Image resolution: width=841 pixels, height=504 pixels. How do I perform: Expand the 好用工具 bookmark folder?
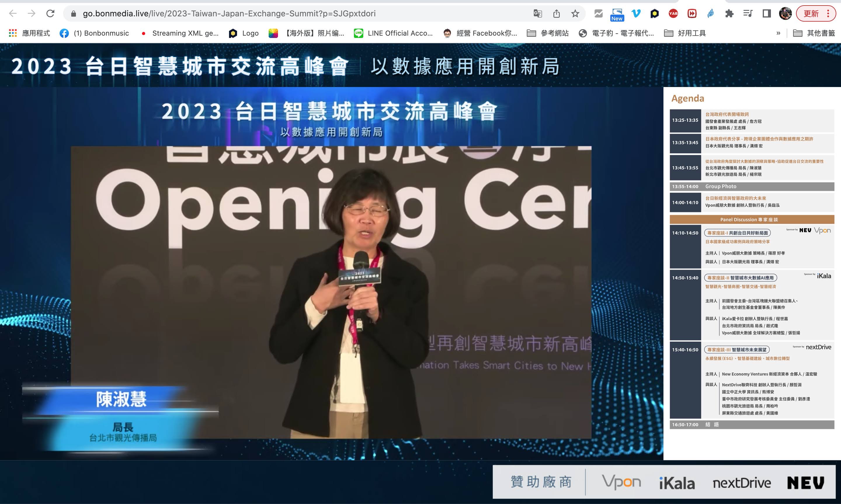tap(685, 33)
